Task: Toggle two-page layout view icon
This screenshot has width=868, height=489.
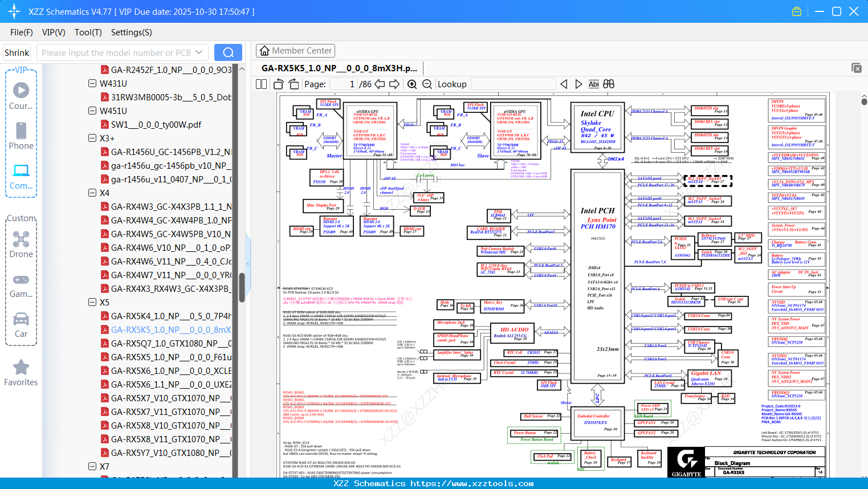Action: pos(262,84)
